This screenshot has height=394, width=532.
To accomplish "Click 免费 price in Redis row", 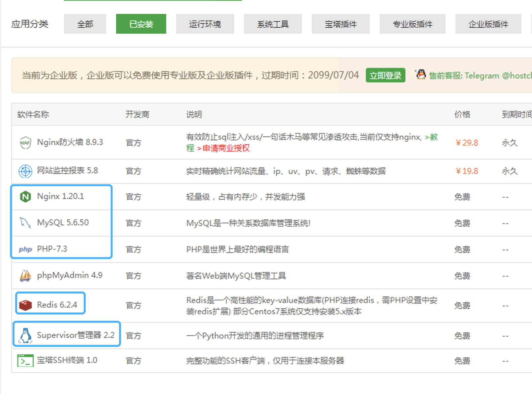I will pos(462,305).
